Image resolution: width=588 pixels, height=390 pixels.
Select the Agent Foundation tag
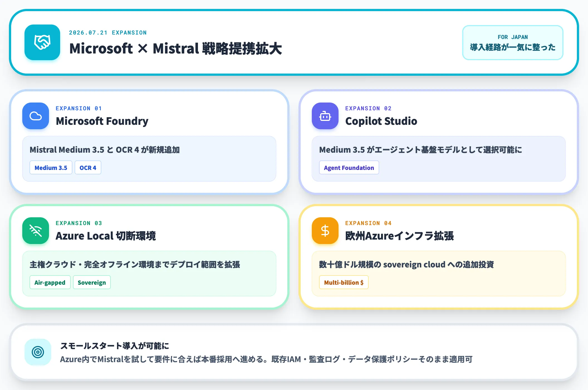point(349,168)
